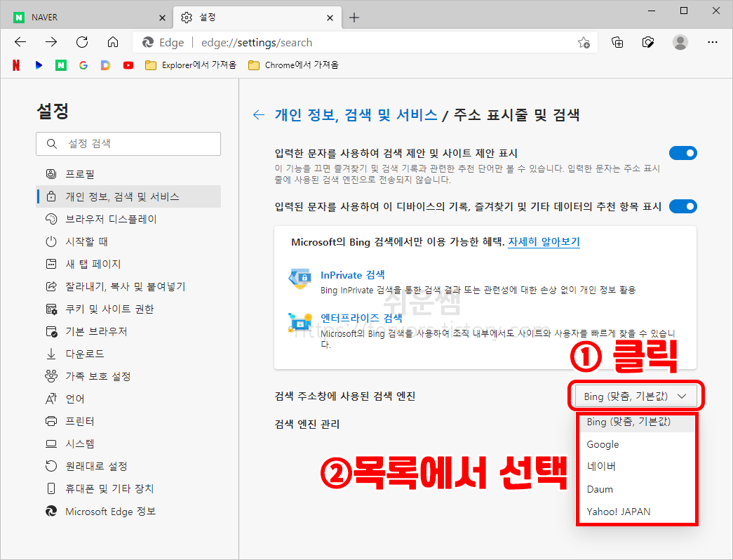Close the 설정 tab
This screenshot has width=733, height=560.
tap(330, 18)
